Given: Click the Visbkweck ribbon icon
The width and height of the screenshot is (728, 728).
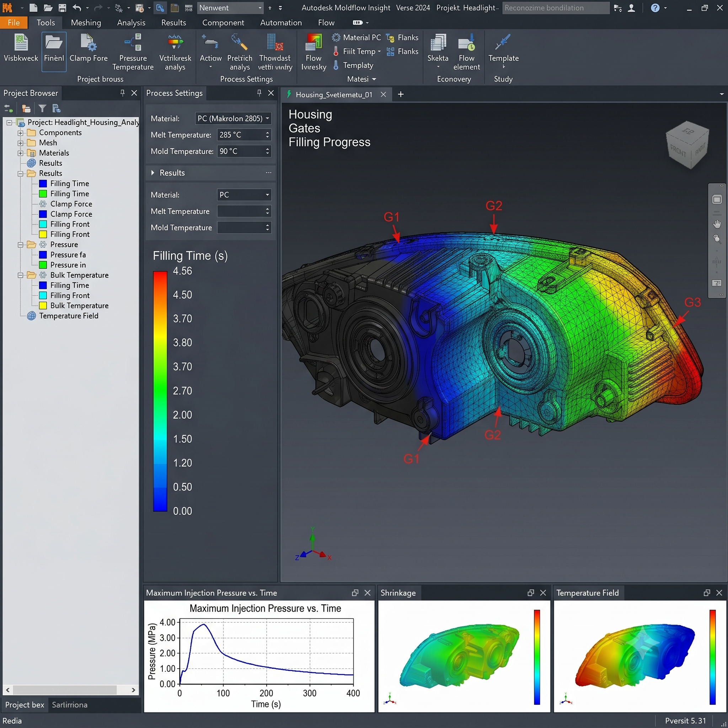Looking at the screenshot, I should point(21,48).
